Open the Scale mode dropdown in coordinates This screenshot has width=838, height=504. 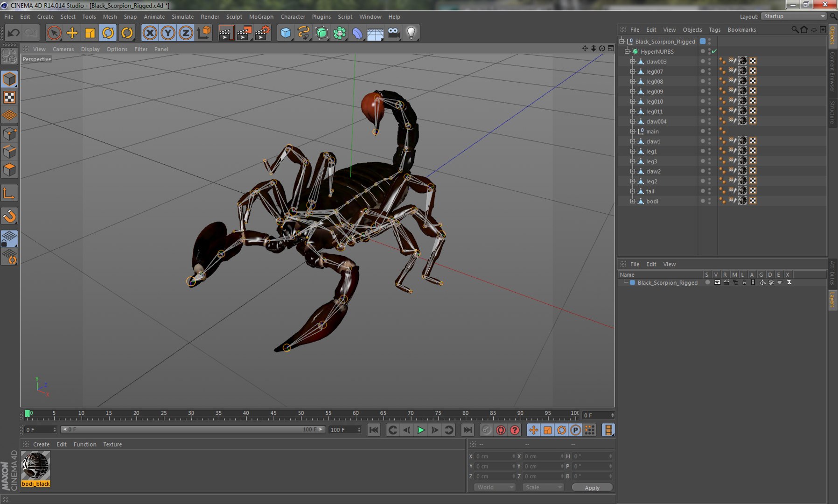(543, 487)
